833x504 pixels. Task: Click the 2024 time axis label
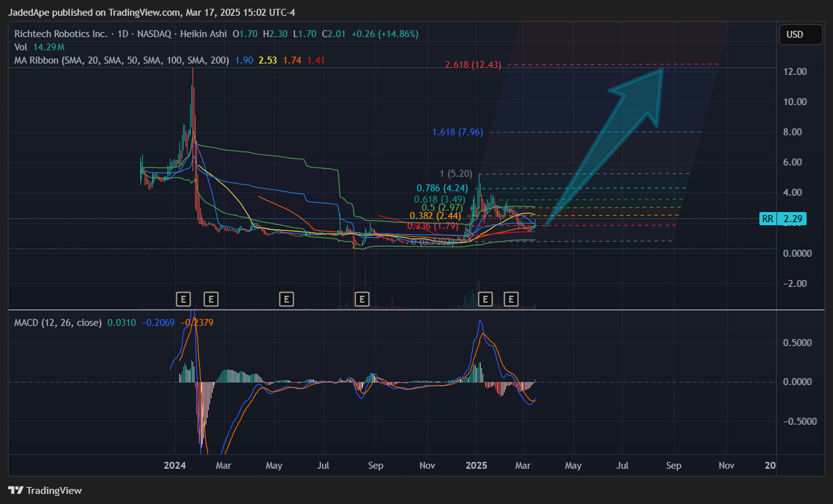(174, 466)
